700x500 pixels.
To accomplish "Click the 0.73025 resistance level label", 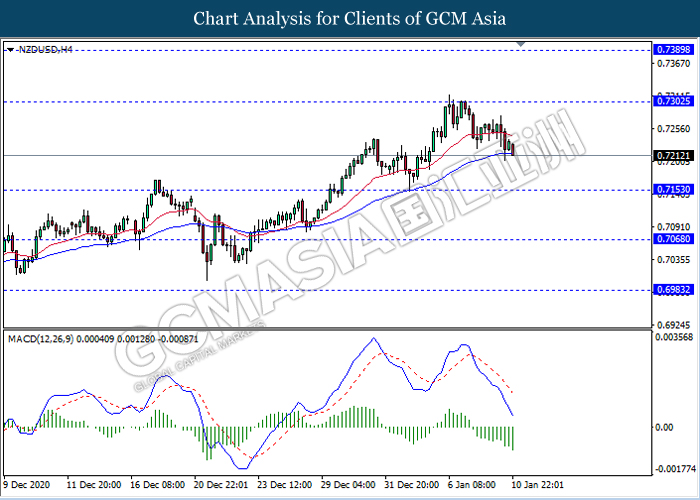I will 673,101.
